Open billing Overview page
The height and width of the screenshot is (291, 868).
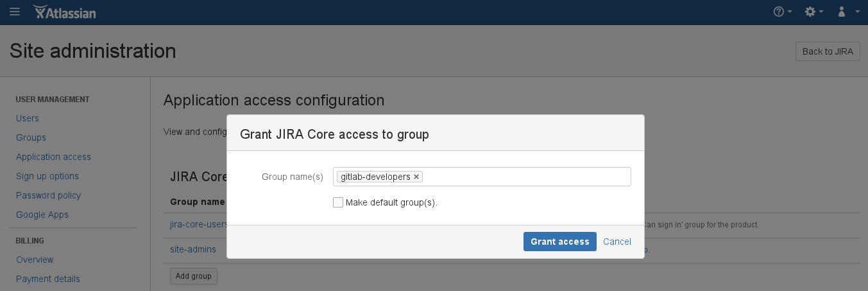click(35, 260)
